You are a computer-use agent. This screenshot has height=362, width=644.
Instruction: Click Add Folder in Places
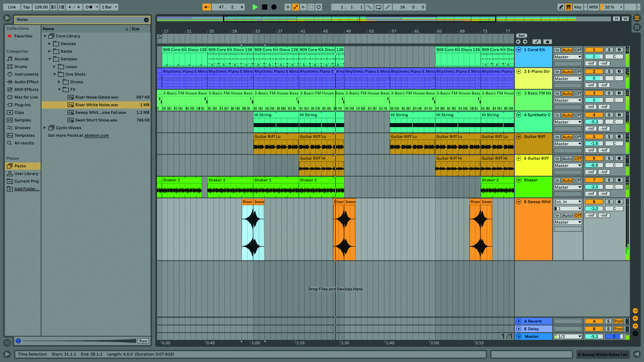27,189
